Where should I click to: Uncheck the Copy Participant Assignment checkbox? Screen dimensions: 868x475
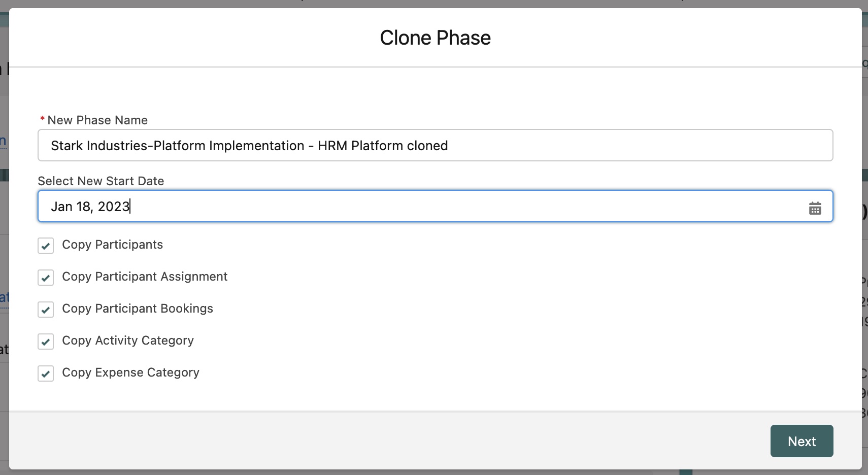click(45, 278)
